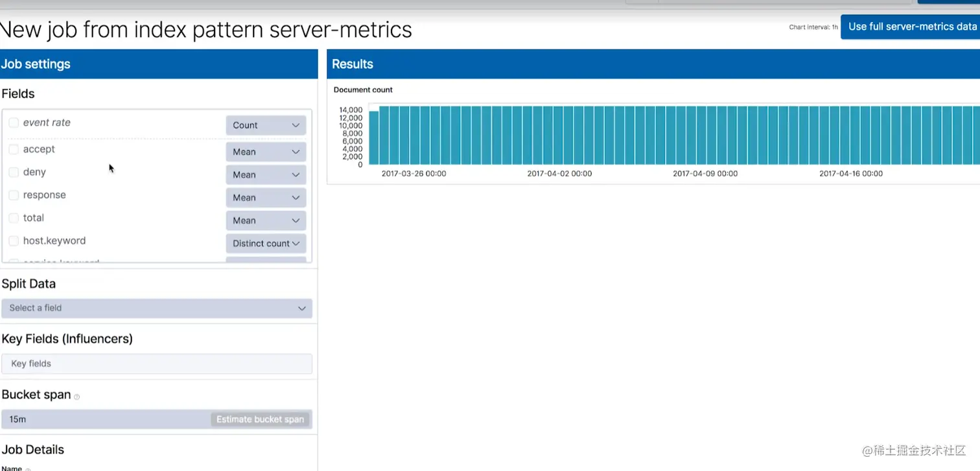
Task: Click the 'host.keyword' field label
Action: (54, 241)
